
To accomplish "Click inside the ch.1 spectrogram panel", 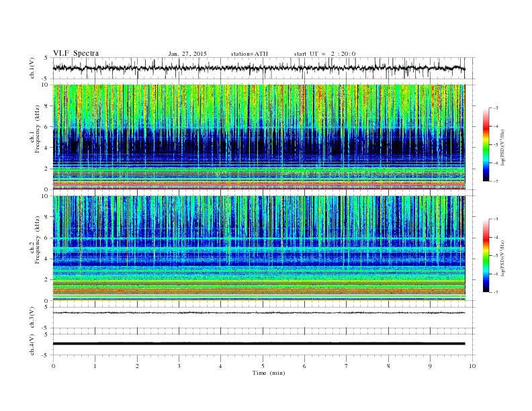I will [259, 137].
